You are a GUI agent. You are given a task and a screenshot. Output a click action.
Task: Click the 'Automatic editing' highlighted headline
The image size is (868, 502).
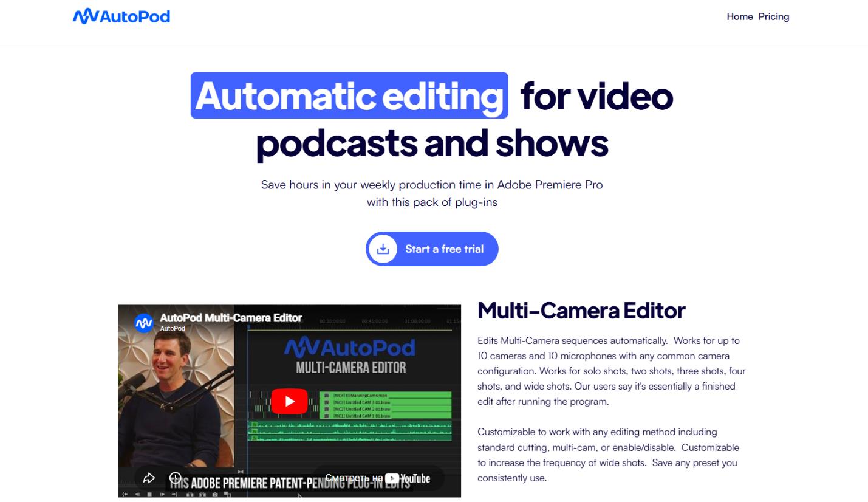pos(349,95)
